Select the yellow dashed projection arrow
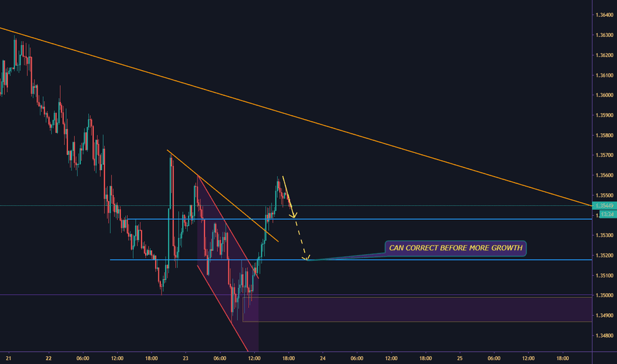This screenshot has width=617, height=364. [x=301, y=238]
